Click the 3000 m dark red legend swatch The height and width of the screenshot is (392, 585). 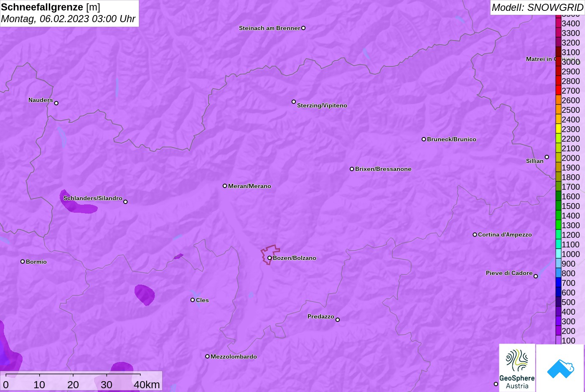[x=558, y=61]
